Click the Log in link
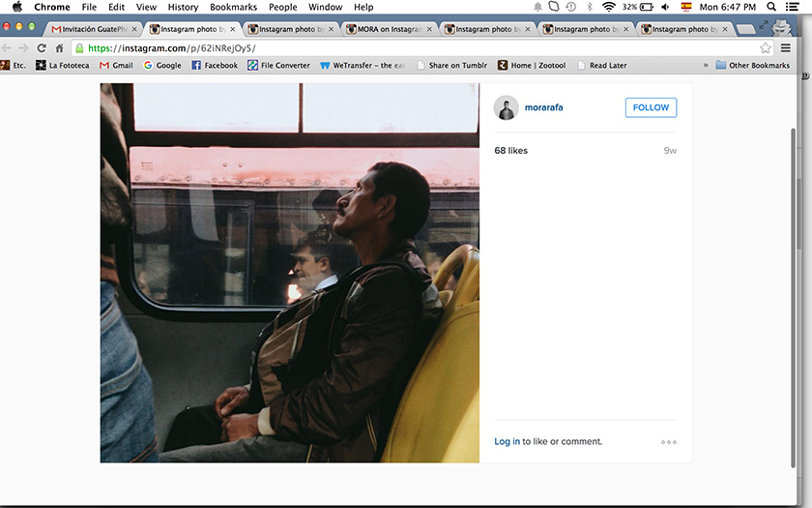Screen dimensions: 812x508 [507, 442]
